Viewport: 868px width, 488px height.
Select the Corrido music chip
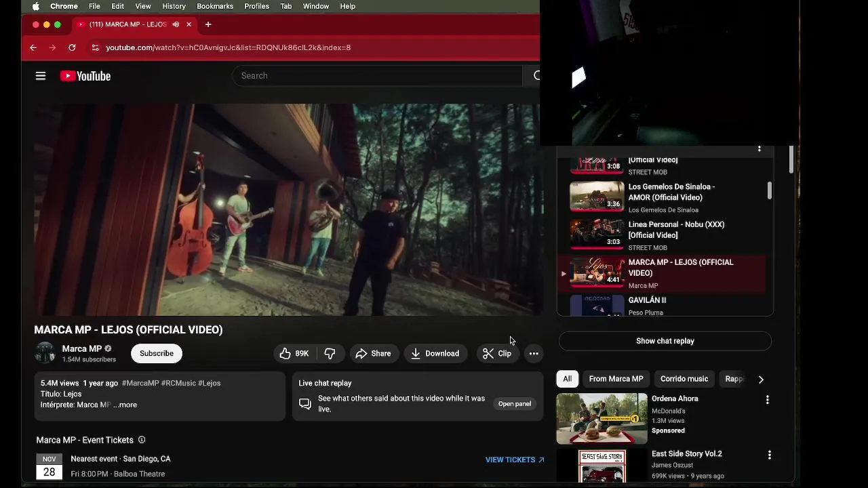(x=684, y=379)
